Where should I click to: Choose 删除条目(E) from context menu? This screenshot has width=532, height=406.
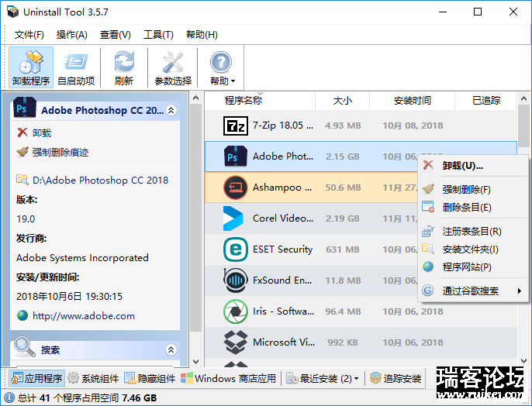click(x=473, y=207)
